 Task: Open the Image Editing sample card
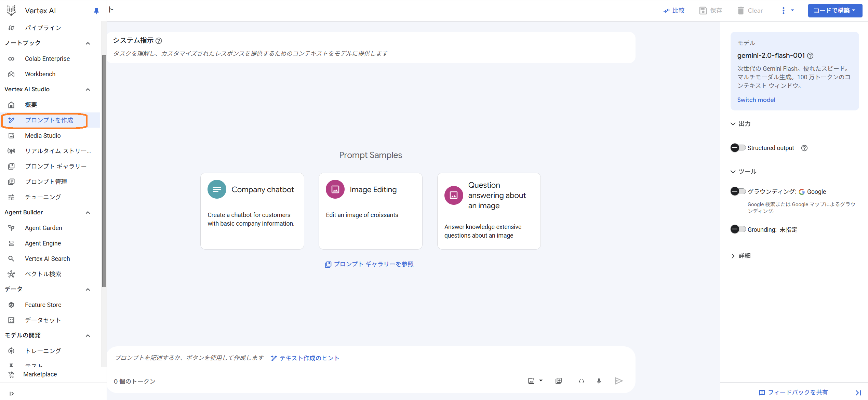coord(371,211)
